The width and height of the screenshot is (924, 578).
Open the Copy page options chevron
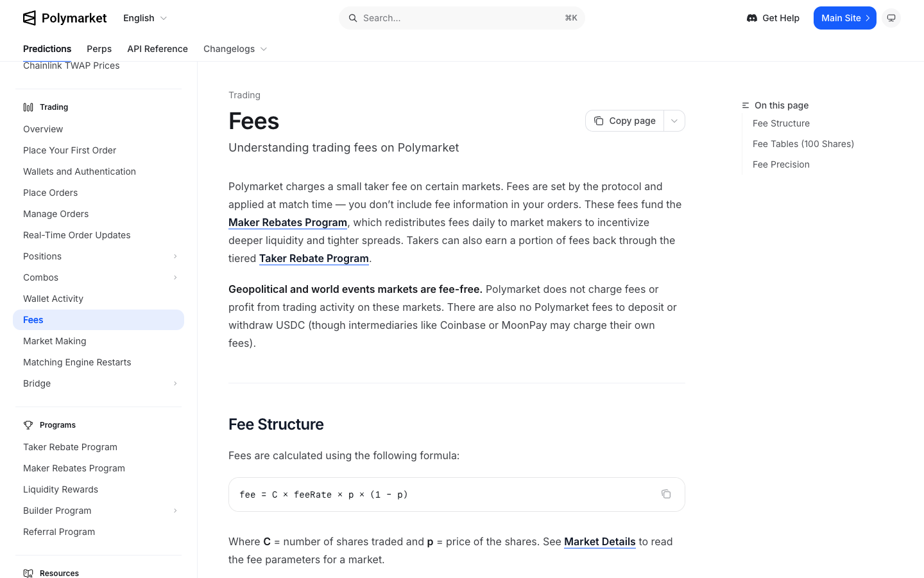[x=674, y=121]
